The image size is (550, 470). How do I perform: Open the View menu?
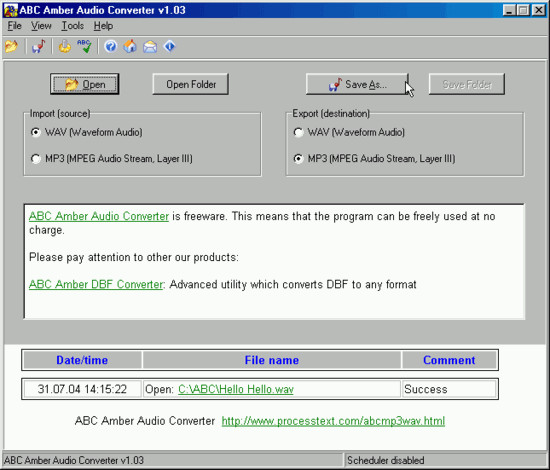[x=41, y=26]
